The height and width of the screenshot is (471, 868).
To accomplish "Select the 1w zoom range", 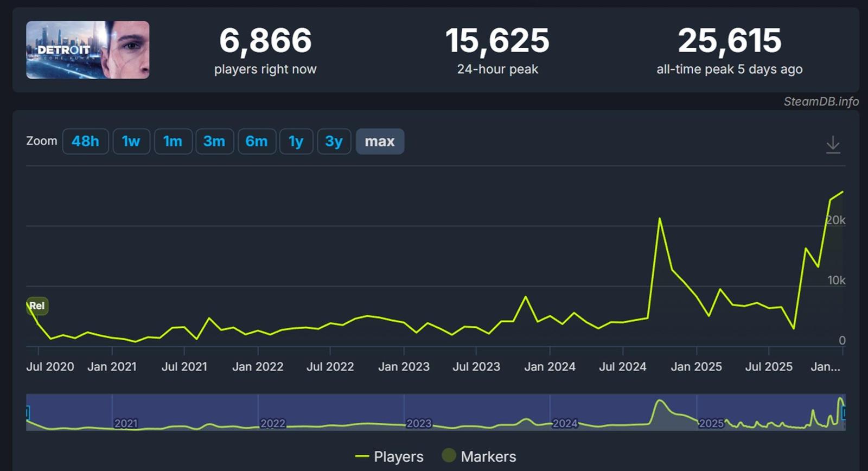I will tap(131, 142).
